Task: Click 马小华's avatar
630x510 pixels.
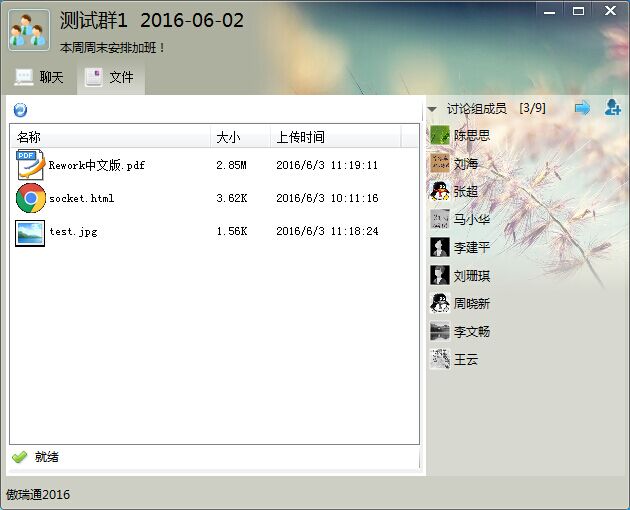Action: coord(440,219)
